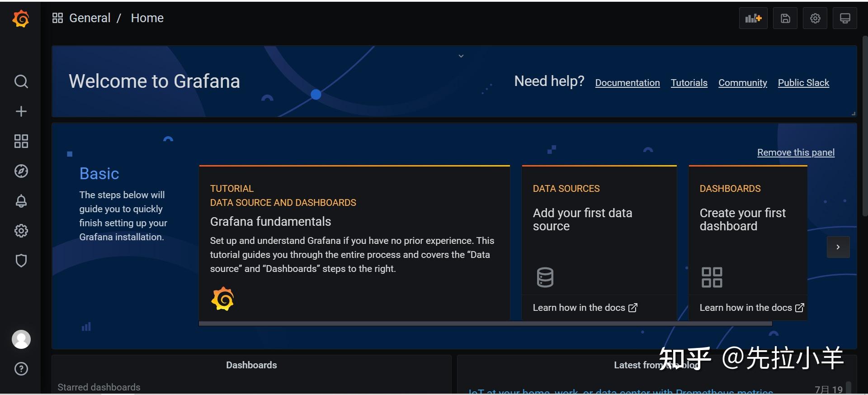Open user profile avatar
This screenshot has width=868, height=395.
pos(21,339)
